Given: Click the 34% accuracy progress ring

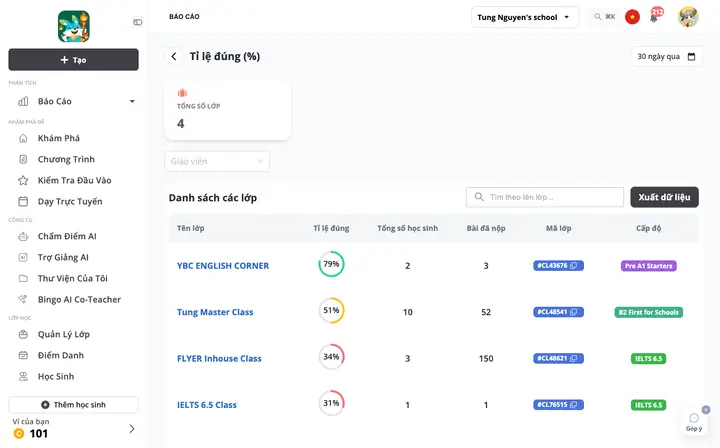Looking at the screenshot, I should click(331, 357).
